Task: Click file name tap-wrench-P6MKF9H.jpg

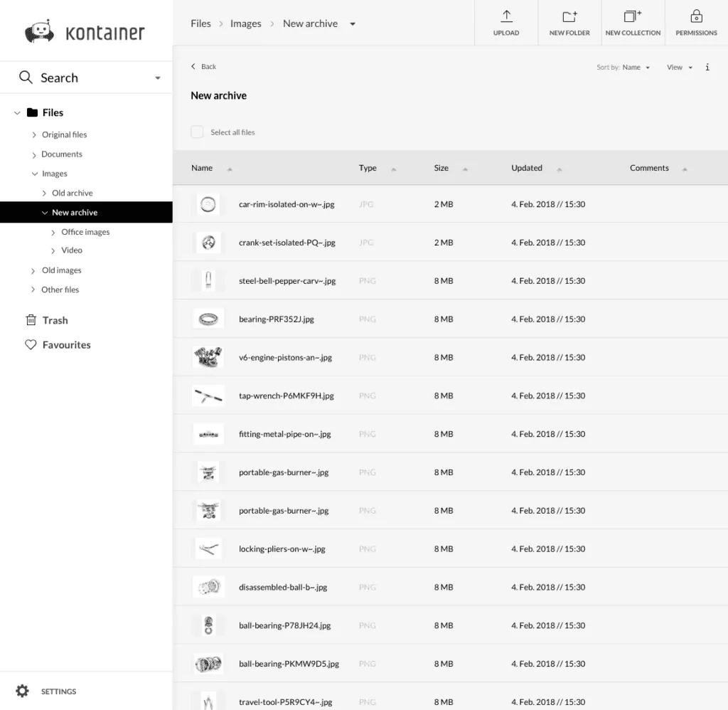Action: pyautogui.click(x=286, y=396)
